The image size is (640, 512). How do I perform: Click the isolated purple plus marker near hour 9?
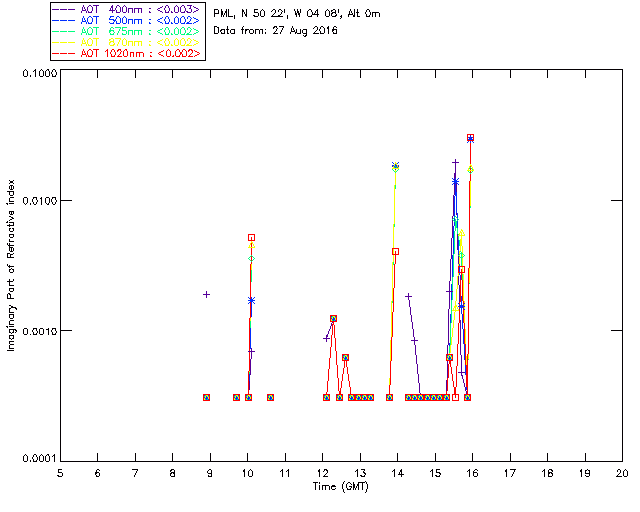[x=207, y=294]
